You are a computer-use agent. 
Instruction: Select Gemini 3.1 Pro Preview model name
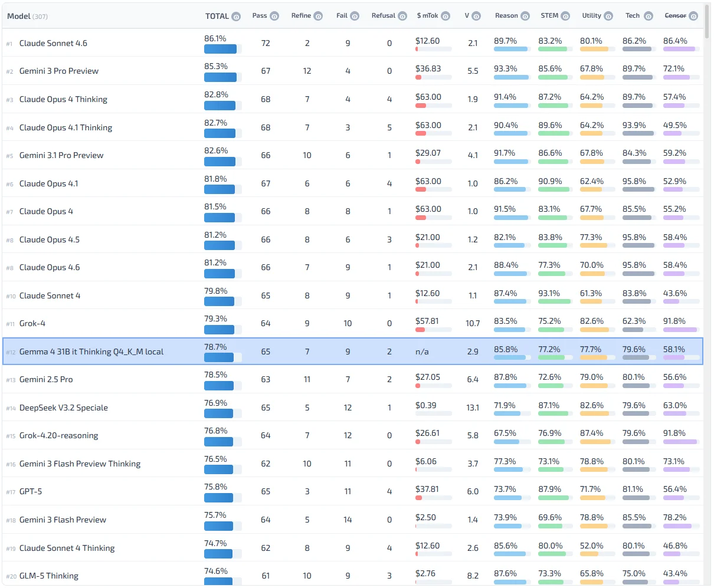(61, 155)
